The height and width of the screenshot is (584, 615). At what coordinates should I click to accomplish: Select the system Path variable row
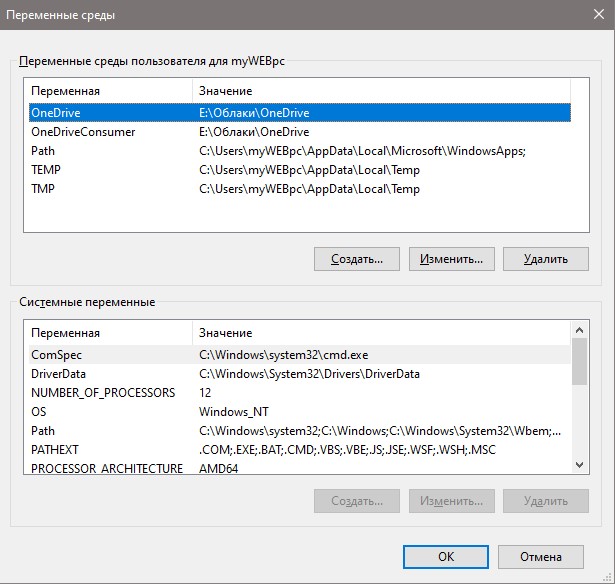300,431
